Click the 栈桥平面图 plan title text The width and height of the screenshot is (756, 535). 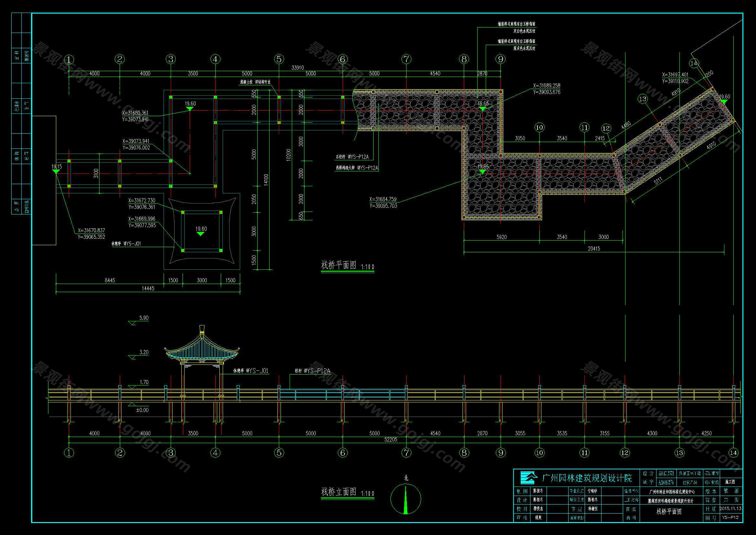click(338, 265)
